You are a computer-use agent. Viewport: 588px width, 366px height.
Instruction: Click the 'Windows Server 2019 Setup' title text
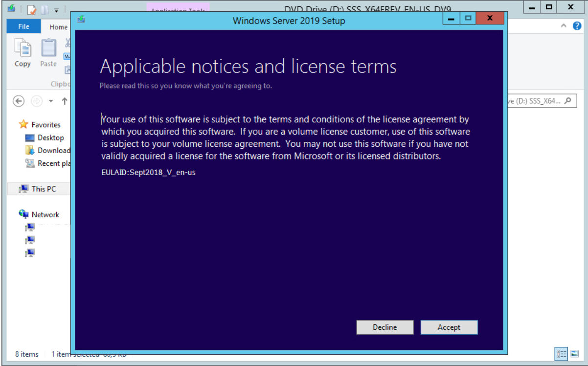(x=289, y=21)
